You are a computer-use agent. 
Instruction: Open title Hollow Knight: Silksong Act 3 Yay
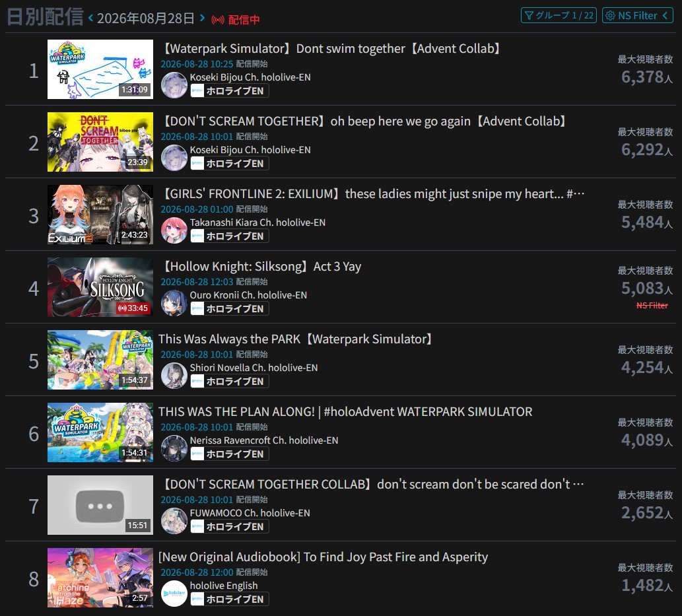(261, 266)
